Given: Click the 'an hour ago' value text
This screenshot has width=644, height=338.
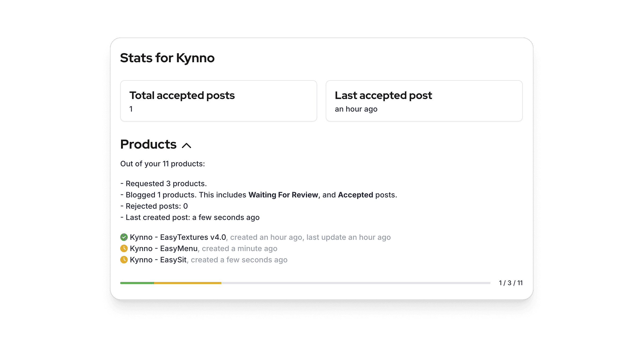Looking at the screenshot, I should [356, 109].
